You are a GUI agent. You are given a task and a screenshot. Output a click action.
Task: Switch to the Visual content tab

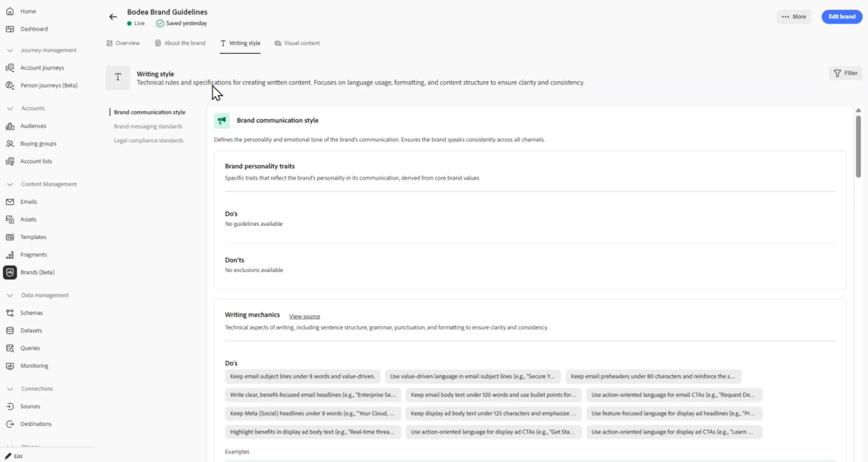(297, 43)
